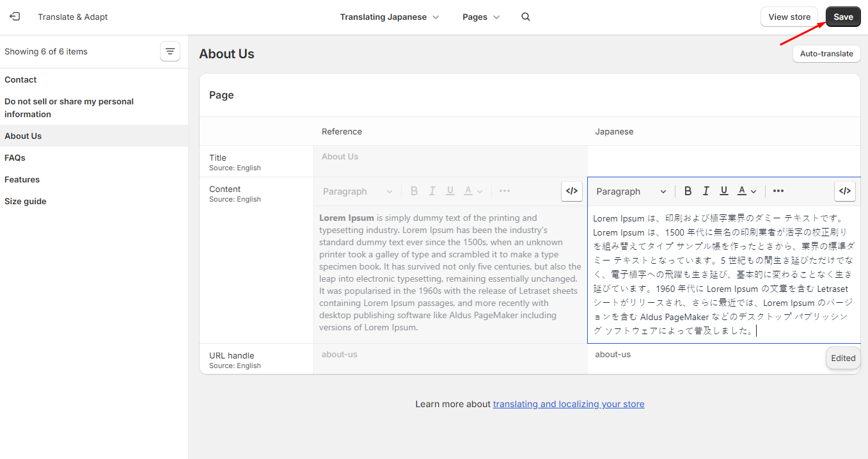Open the Pages resource dropdown

(481, 17)
